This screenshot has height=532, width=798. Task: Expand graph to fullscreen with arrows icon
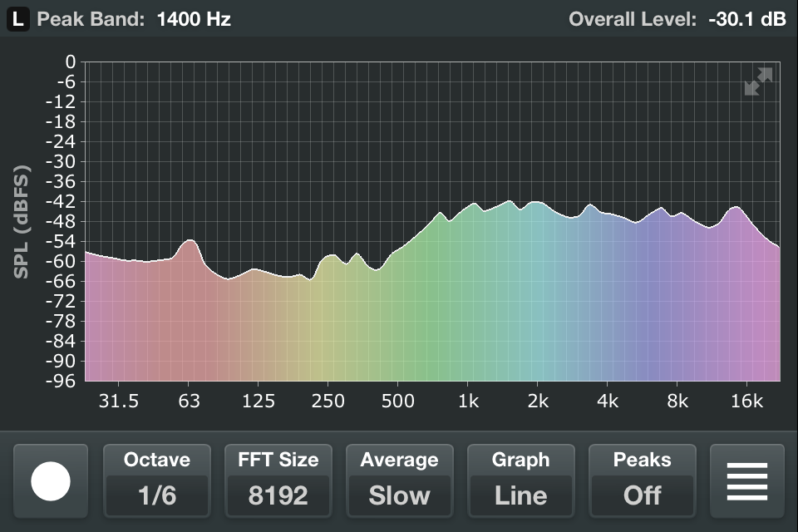pyautogui.click(x=758, y=81)
